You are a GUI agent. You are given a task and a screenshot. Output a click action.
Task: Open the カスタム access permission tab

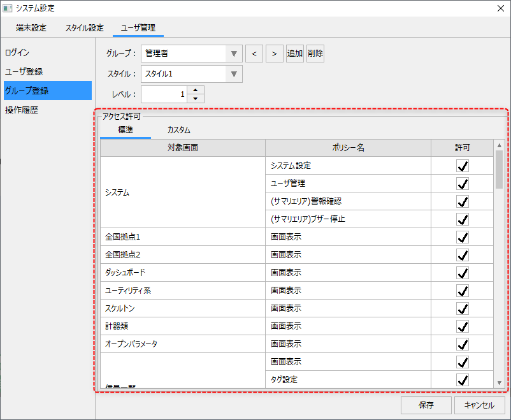[x=178, y=130]
